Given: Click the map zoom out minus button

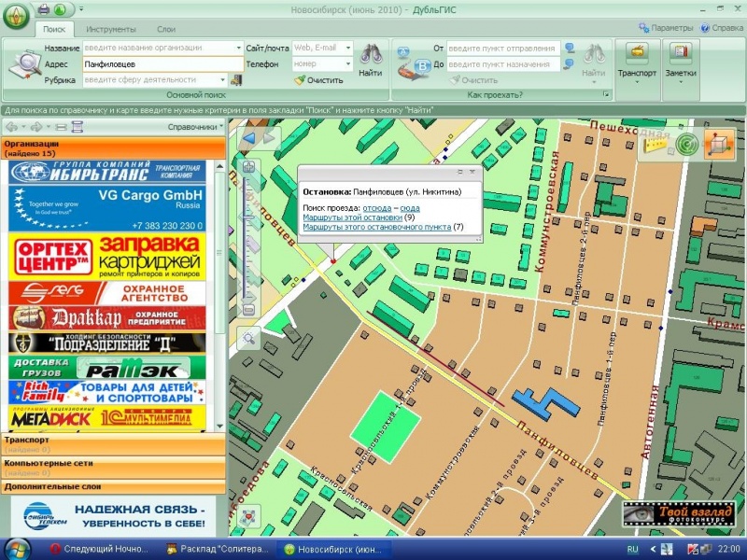Looking at the screenshot, I should tap(248, 310).
